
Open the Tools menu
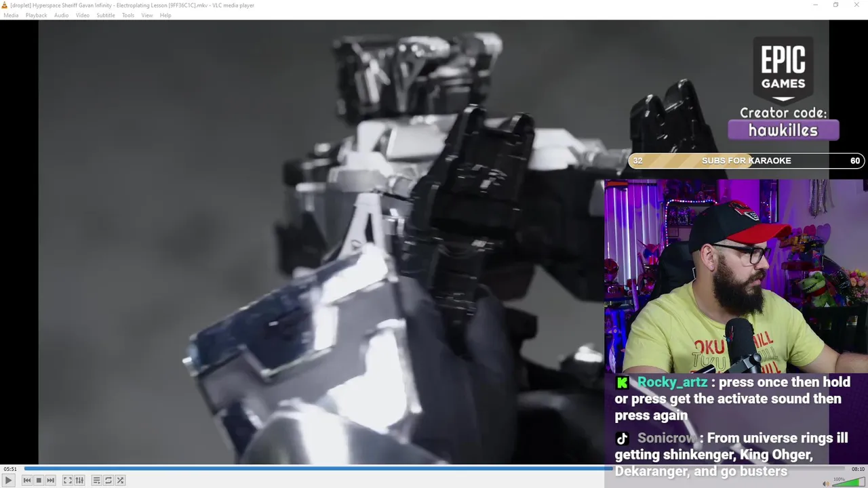coord(128,15)
